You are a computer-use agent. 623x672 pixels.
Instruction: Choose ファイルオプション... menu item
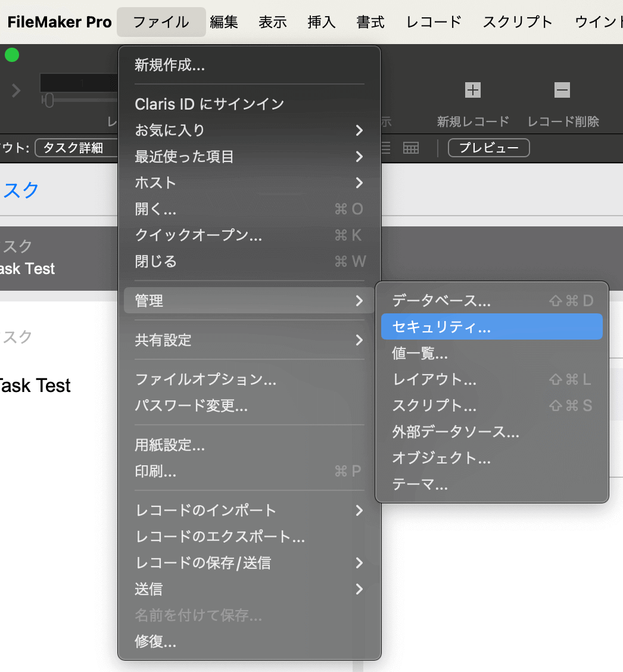point(250,379)
